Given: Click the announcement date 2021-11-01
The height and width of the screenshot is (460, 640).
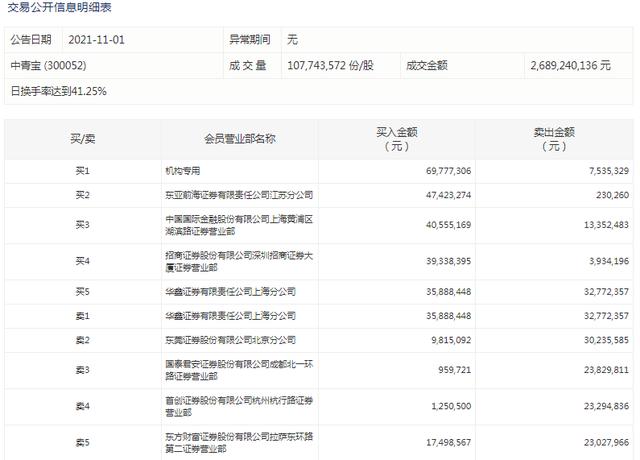Looking at the screenshot, I should pos(96,40).
